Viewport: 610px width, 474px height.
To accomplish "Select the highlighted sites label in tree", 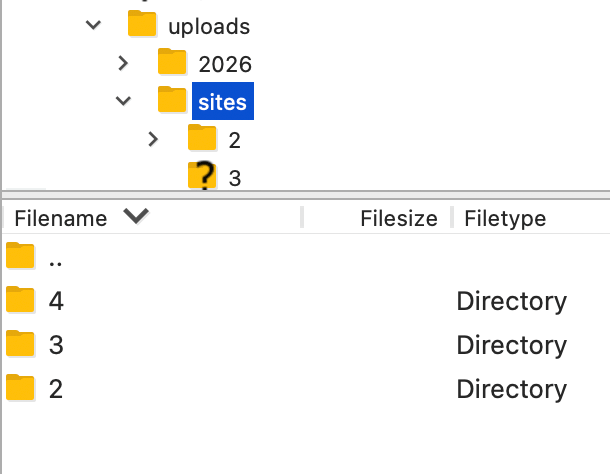I will tap(222, 101).
